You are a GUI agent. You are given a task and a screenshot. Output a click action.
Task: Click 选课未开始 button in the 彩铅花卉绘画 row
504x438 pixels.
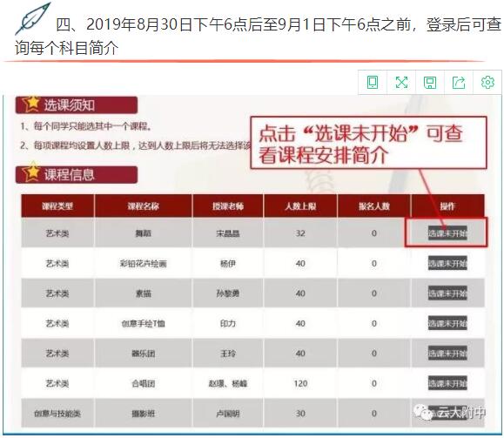tap(447, 263)
